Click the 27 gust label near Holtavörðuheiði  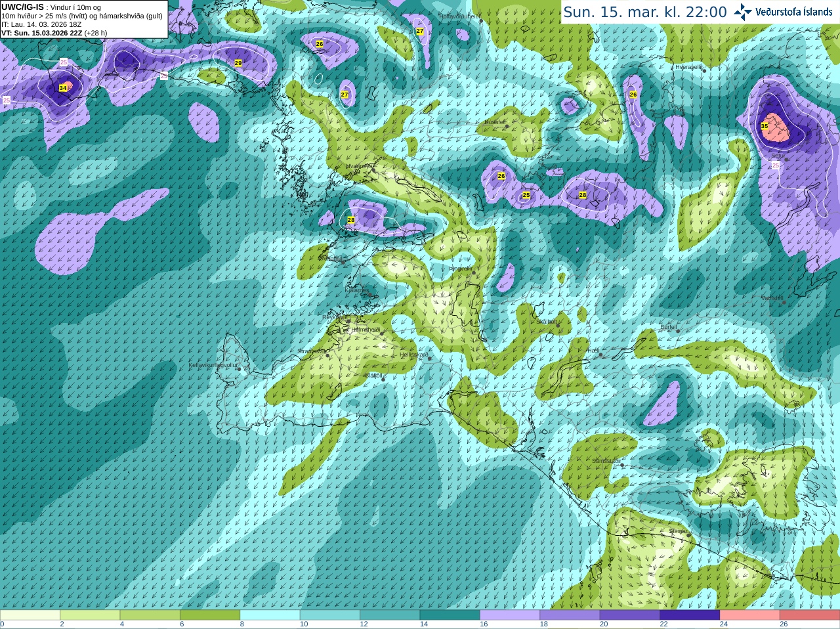[420, 31]
